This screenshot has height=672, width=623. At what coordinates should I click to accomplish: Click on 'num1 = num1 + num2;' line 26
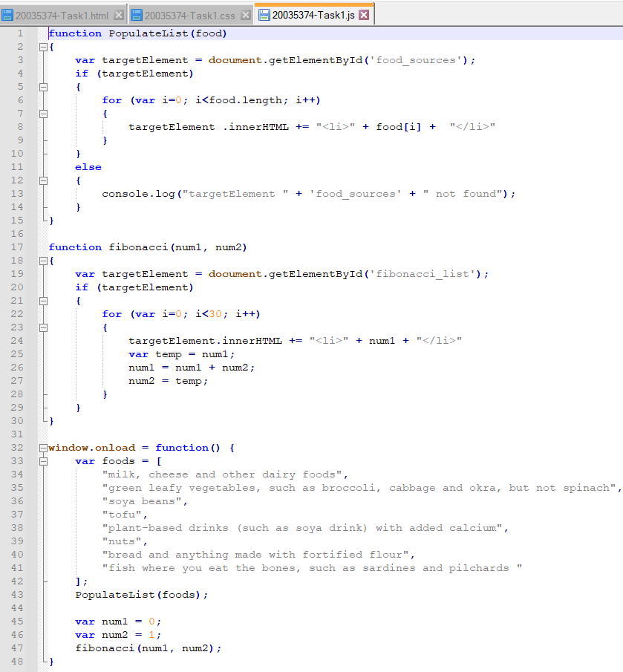[x=192, y=368]
